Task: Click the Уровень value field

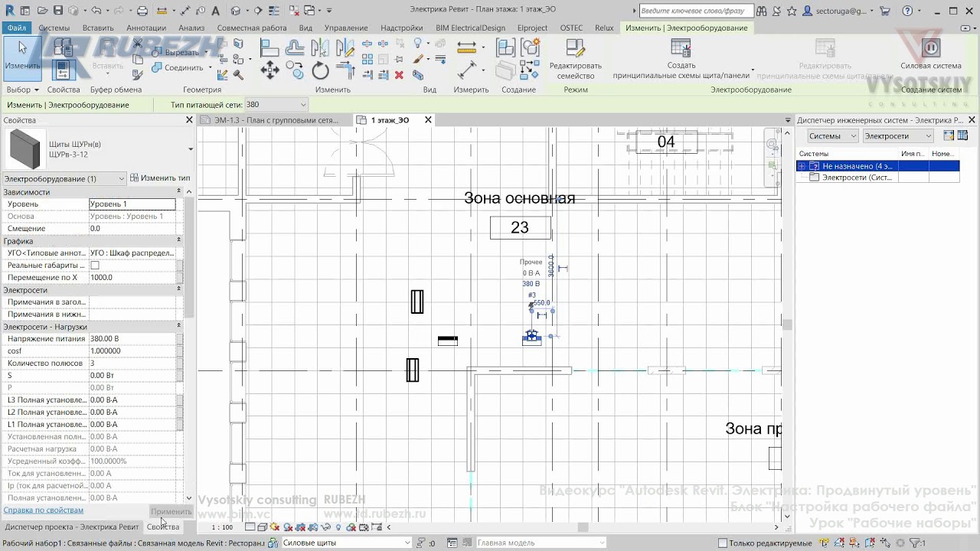Action: (x=132, y=204)
